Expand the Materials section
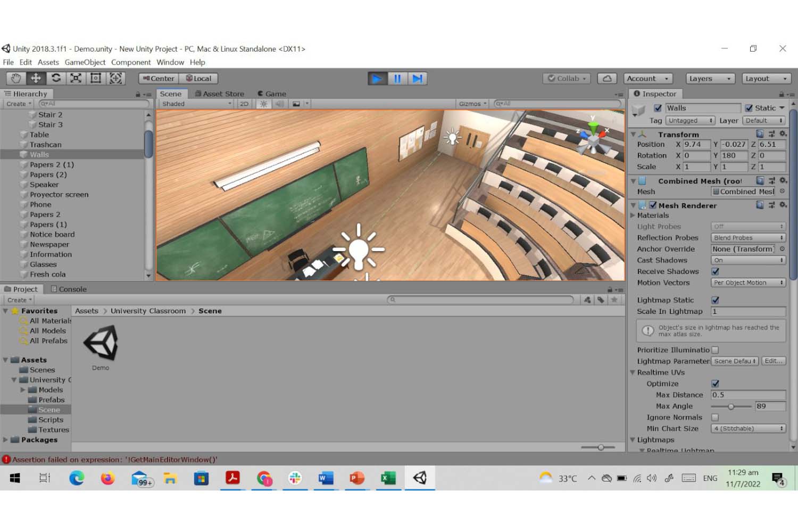 point(633,215)
